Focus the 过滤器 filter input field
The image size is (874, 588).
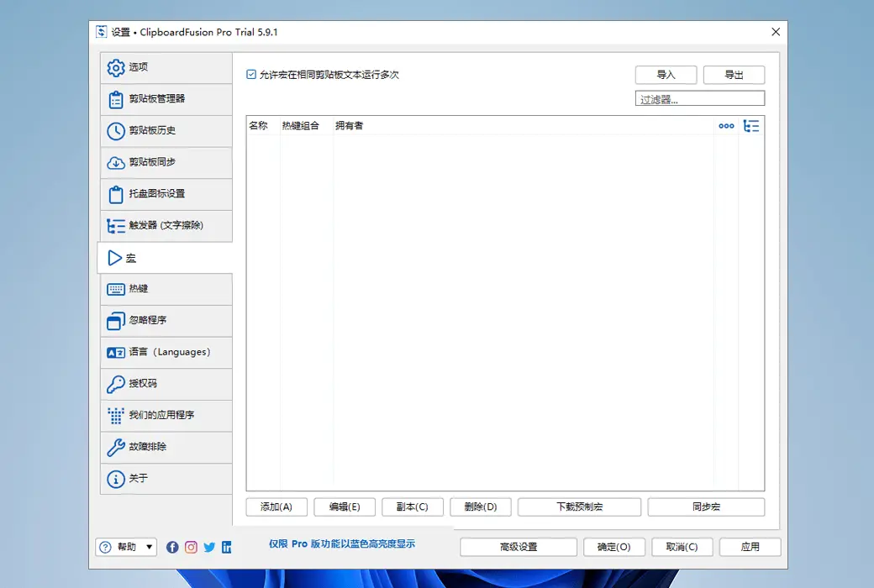(700, 99)
